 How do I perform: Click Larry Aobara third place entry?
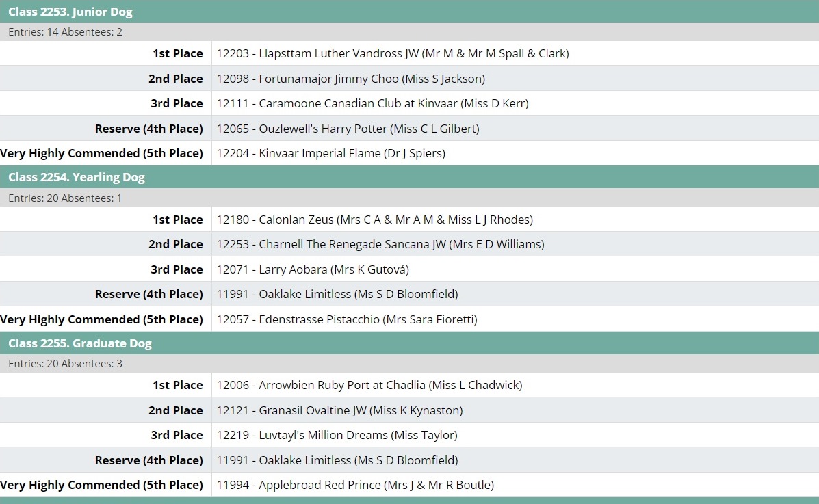tap(313, 269)
